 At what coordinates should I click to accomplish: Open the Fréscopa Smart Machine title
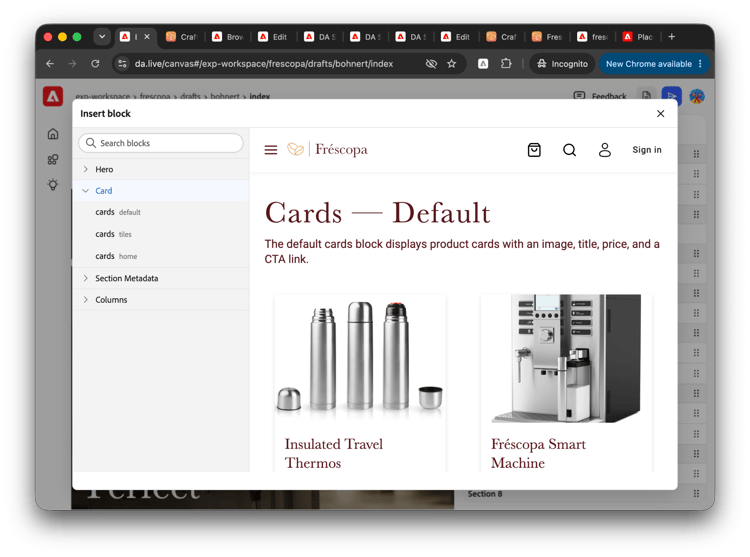pos(539,454)
